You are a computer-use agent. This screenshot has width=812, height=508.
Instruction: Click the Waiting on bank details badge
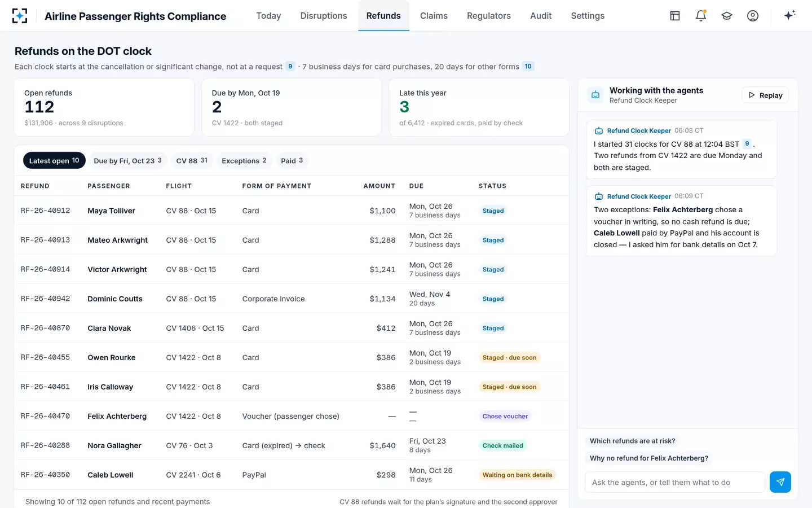[517, 475]
